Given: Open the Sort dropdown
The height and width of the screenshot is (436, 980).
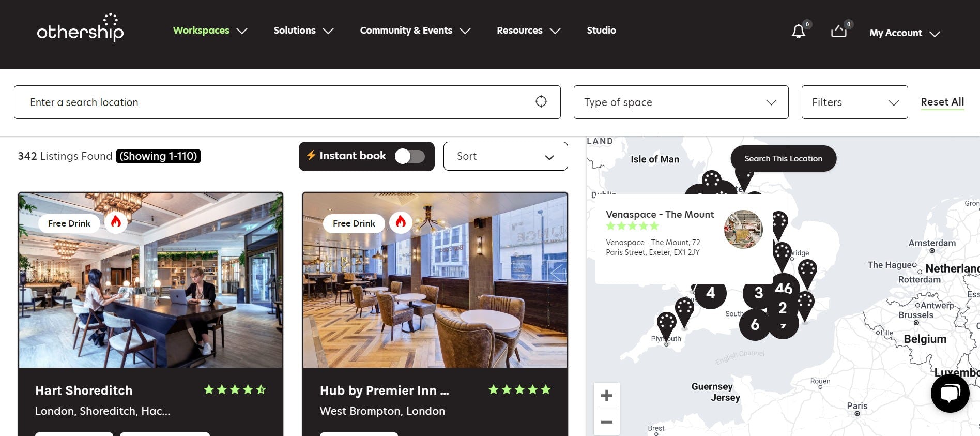Looking at the screenshot, I should [506, 156].
